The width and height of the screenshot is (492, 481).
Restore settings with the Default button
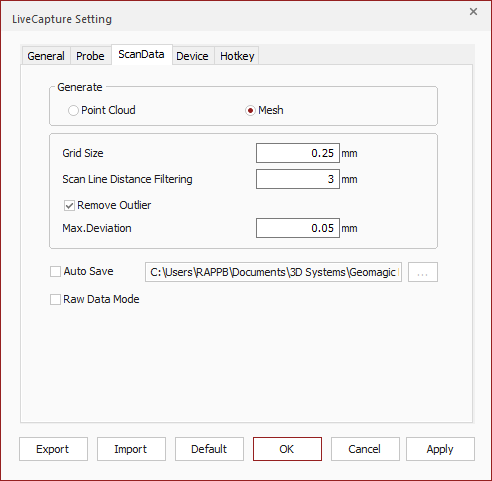click(x=209, y=449)
